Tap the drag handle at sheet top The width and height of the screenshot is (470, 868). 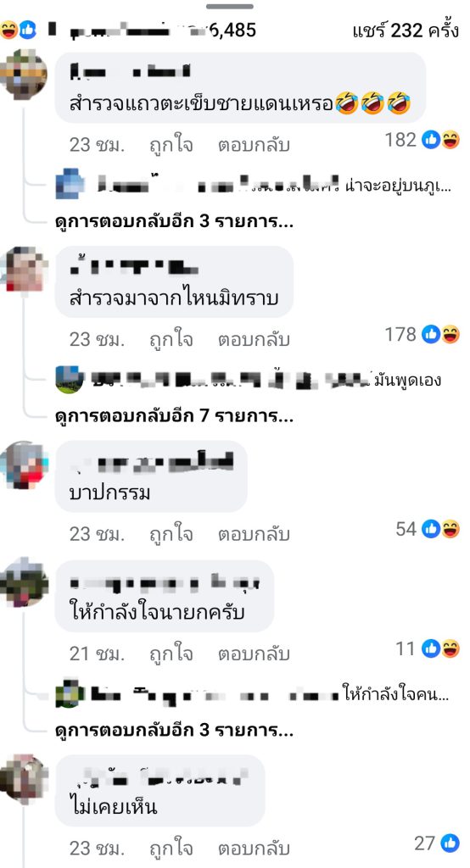[229, 7]
